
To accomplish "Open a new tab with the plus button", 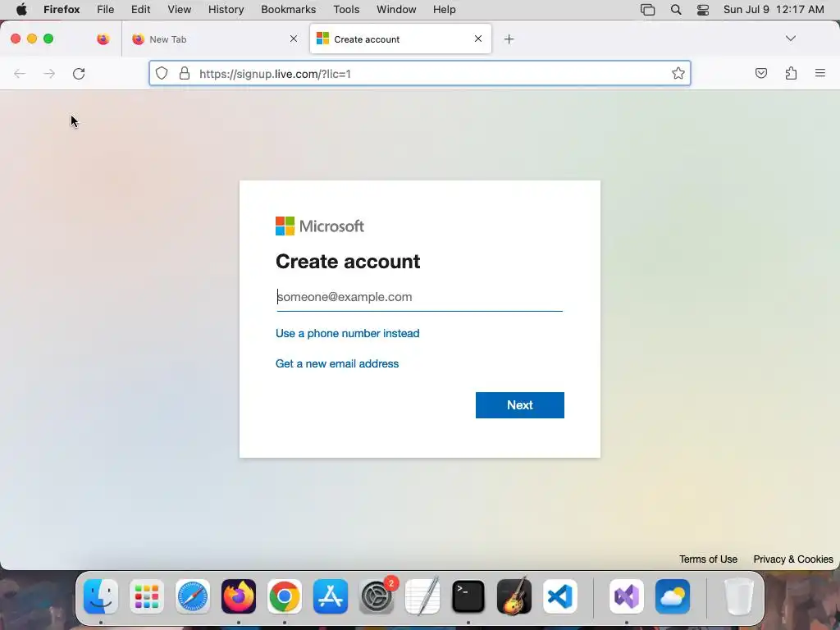I will click(509, 39).
